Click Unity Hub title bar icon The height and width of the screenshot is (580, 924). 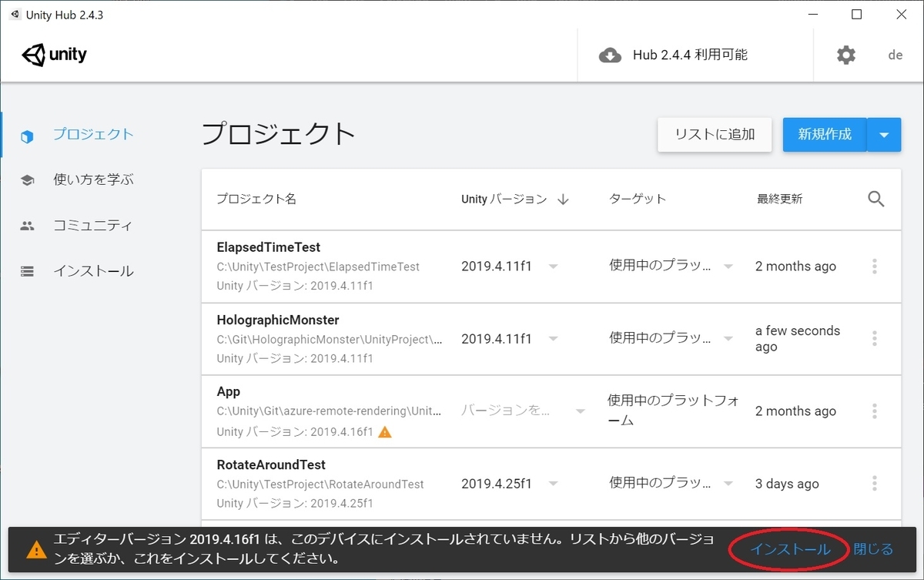click(15, 15)
